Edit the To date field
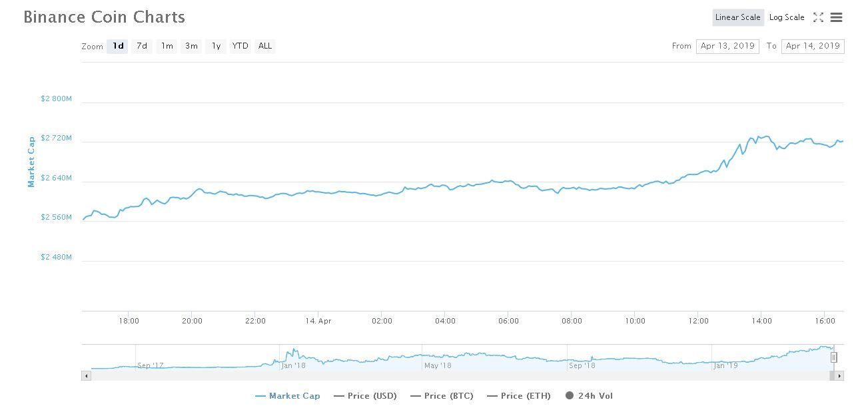The height and width of the screenshot is (406, 868). [x=812, y=46]
